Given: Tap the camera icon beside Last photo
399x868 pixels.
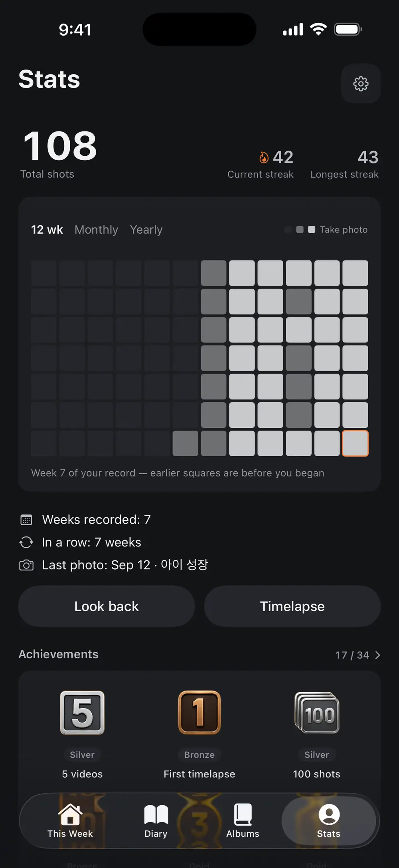Looking at the screenshot, I should [x=26, y=565].
